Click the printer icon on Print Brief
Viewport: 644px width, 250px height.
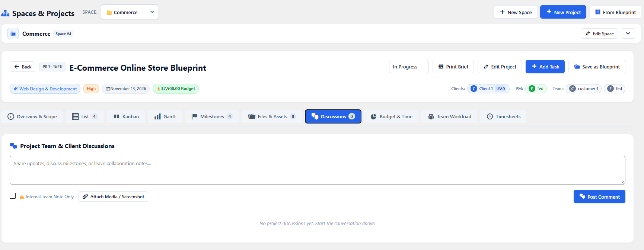coord(441,67)
